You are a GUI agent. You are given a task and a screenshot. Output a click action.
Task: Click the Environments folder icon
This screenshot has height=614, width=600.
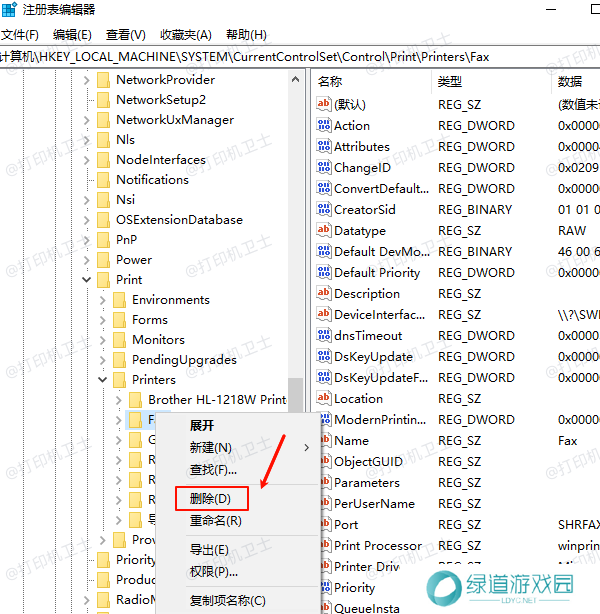119,300
